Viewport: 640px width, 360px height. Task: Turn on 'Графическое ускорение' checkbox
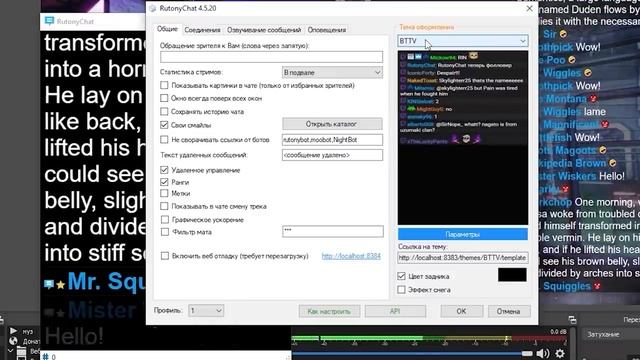point(164,220)
